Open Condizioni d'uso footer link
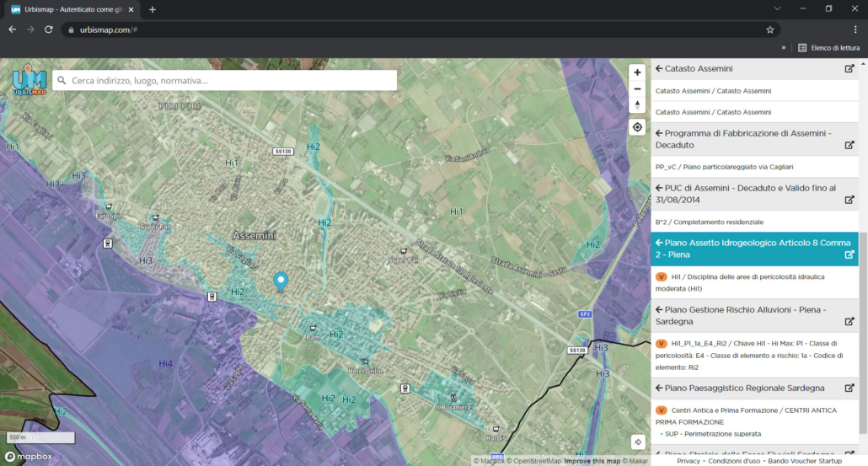Image resolution: width=868 pixels, height=466 pixels. pyautogui.click(x=734, y=461)
